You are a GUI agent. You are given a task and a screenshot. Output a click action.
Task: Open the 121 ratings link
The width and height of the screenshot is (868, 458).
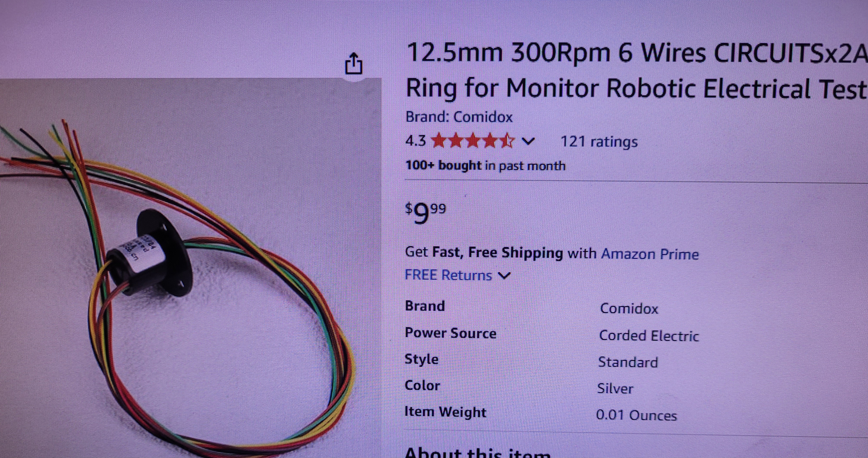tap(599, 142)
